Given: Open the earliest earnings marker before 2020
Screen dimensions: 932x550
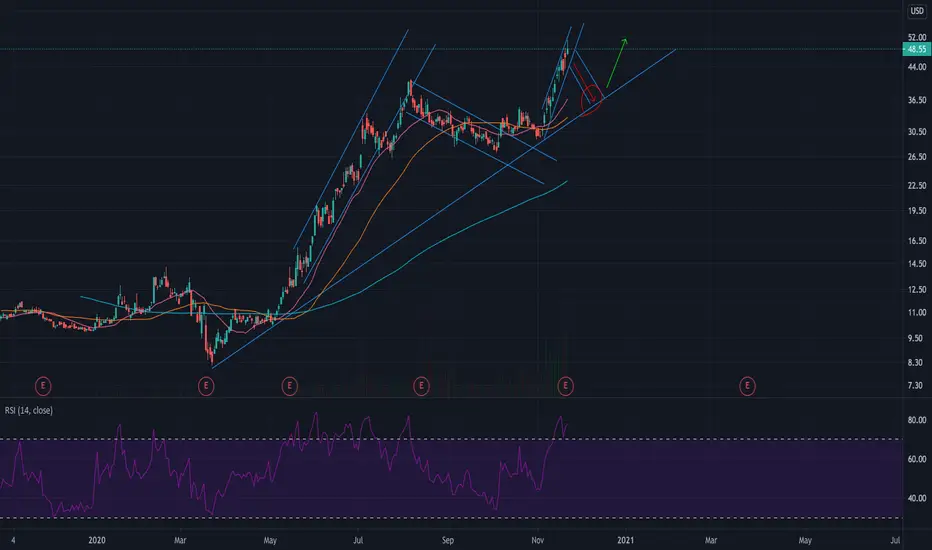Looking at the screenshot, I should [43, 386].
